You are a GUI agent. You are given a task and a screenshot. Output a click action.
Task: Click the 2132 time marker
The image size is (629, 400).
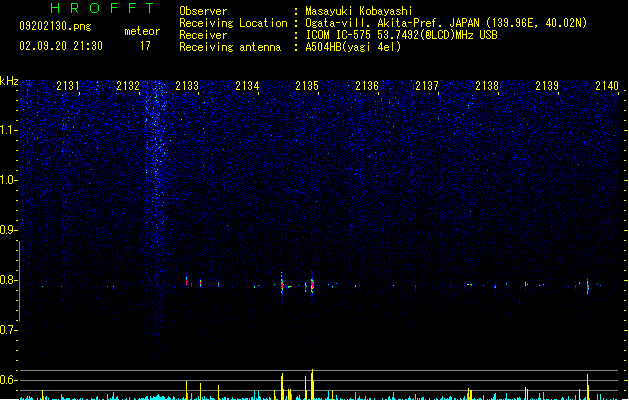tap(128, 85)
